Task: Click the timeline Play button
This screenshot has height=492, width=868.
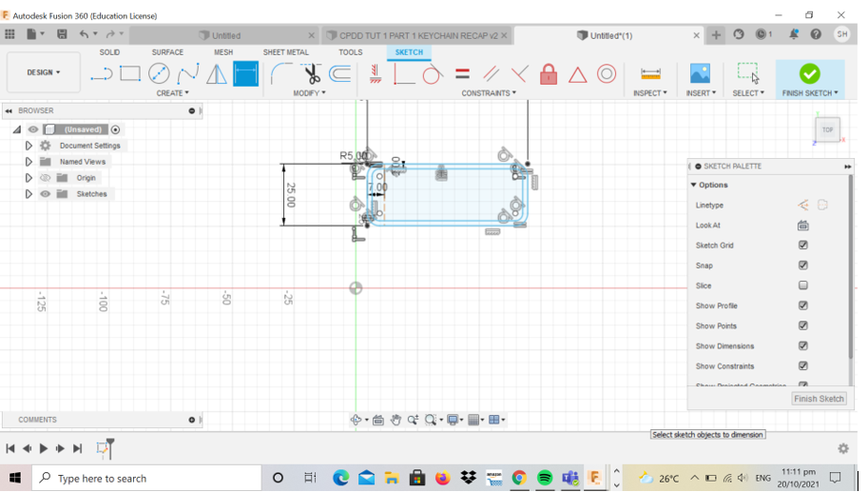Action: [x=44, y=449]
